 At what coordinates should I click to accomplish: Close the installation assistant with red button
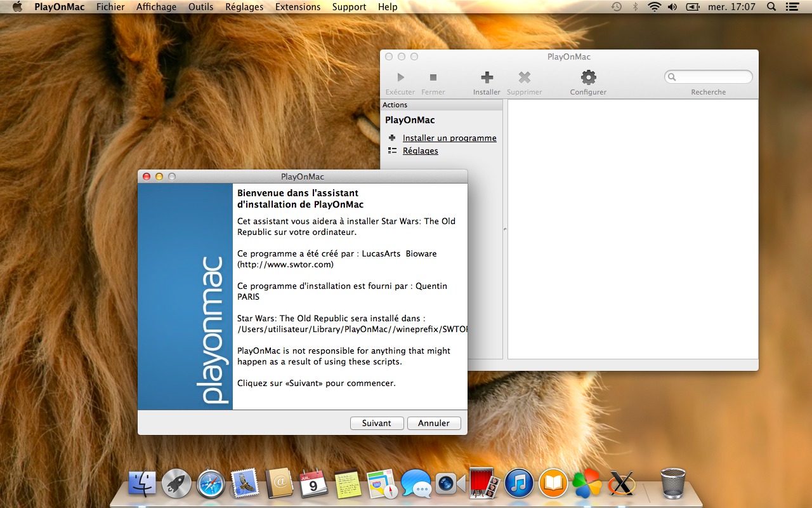[147, 177]
